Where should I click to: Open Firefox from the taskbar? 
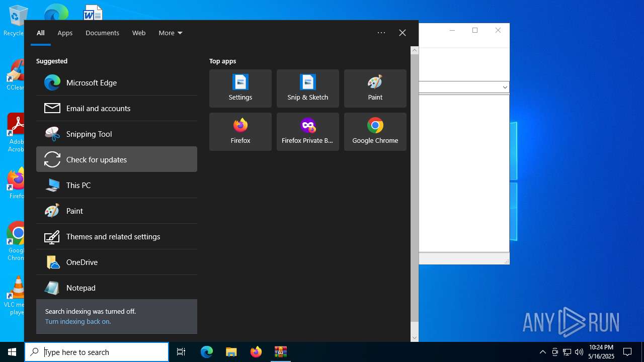coord(256,352)
